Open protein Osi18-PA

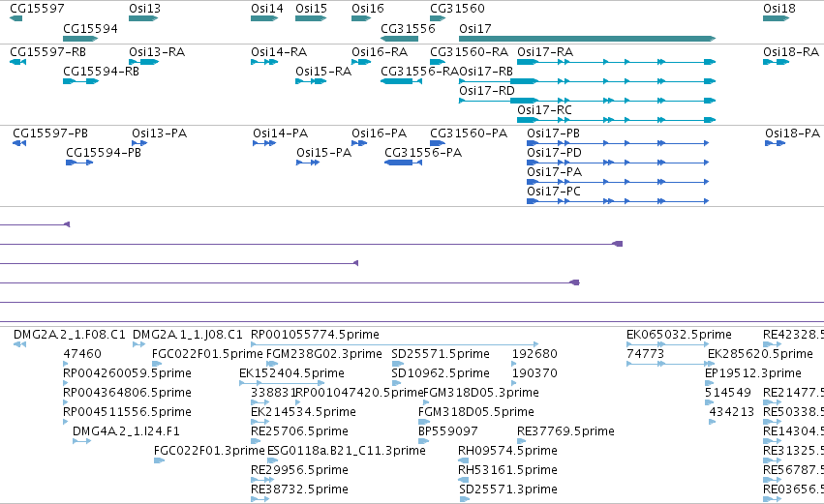(x=792, y=133)
